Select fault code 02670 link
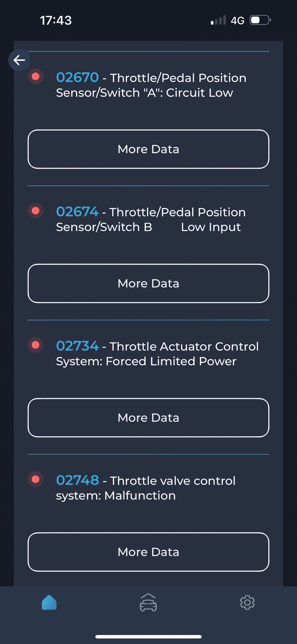The width and height of the screenshot is (297, 644). point(77,77)
